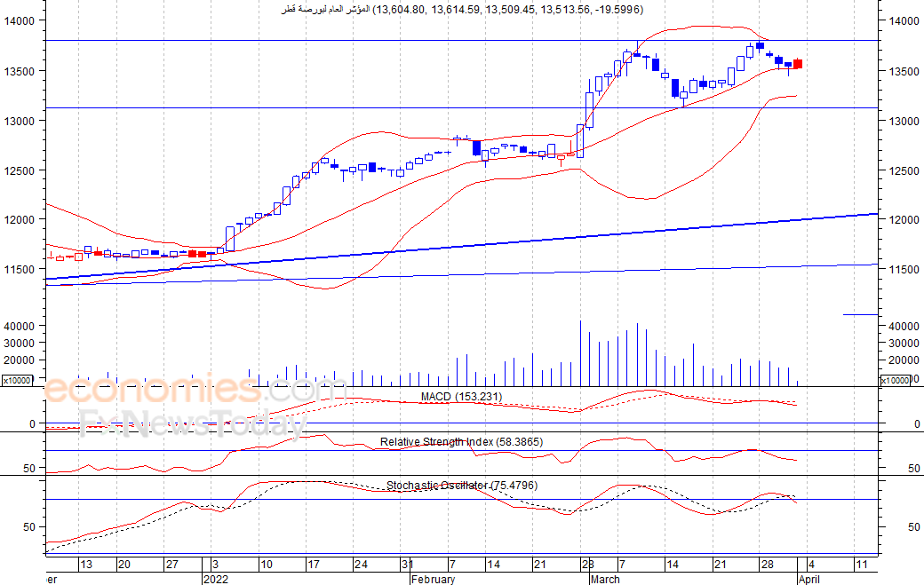
Task: Click the FxNewsToday watermark text
Action: (x=194, y=422)
